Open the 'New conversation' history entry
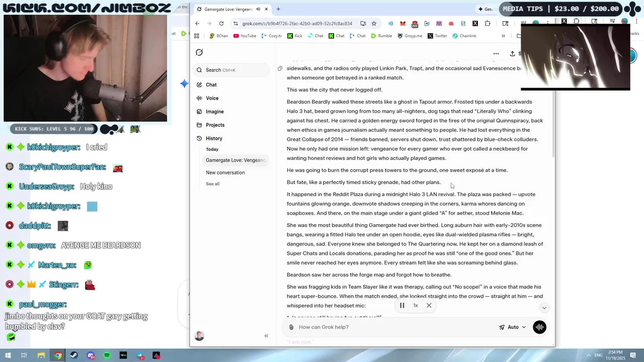644x362 pixels. click(225, 172)
